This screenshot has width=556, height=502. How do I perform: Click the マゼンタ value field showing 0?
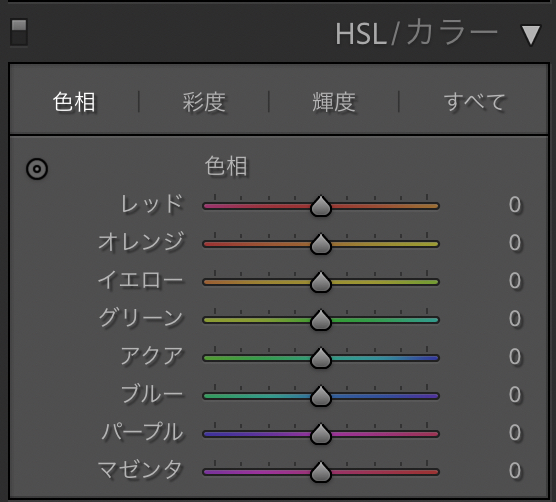pyautogui.click(x=515, y=470)
